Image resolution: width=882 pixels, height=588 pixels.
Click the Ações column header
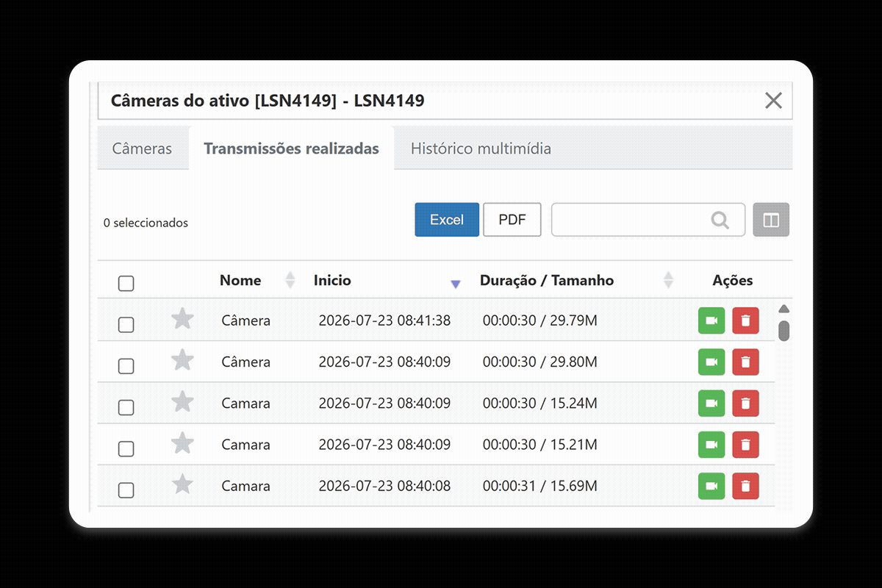733,280
